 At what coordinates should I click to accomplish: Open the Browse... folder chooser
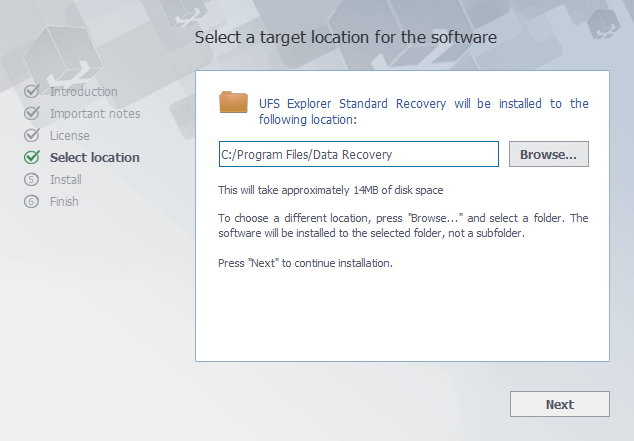point(549,154)
